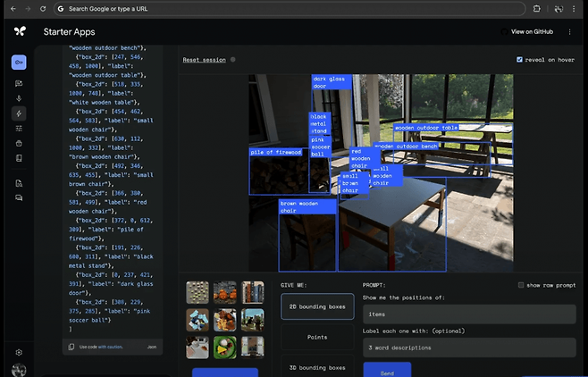
Task: Open the tune sliders icon in sidebar
Action: pos(19,129)
